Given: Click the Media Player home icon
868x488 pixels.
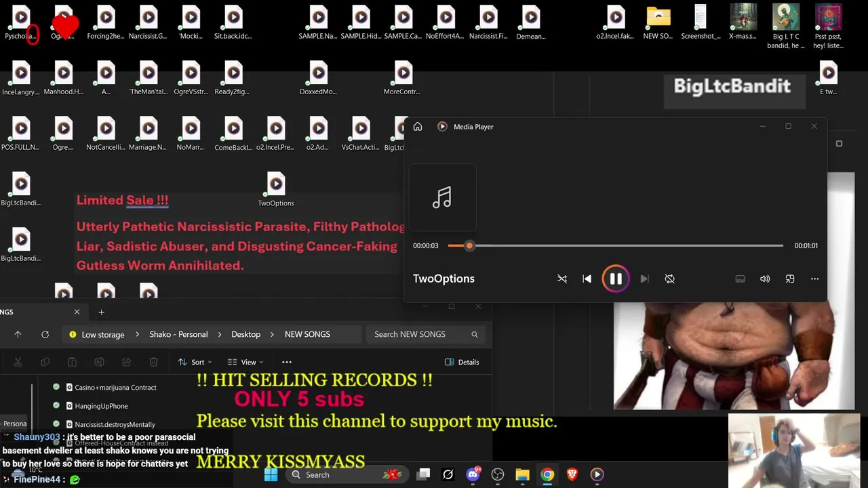Looking at the screenshot, I should click(x=418, y=127).
